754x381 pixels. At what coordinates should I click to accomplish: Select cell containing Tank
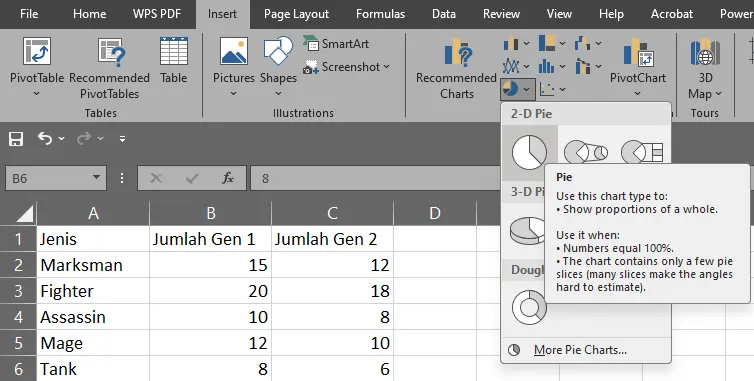coord(93,368)
